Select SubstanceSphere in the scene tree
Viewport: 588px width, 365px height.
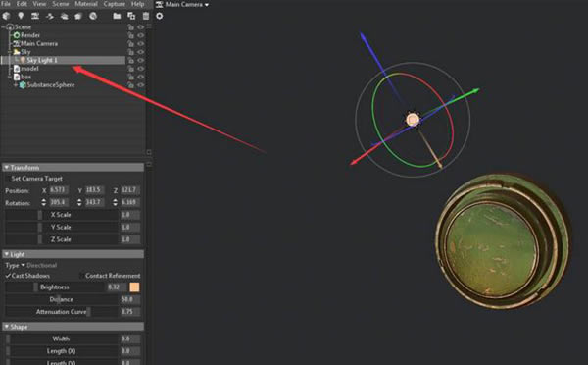[x=51, y=84]
